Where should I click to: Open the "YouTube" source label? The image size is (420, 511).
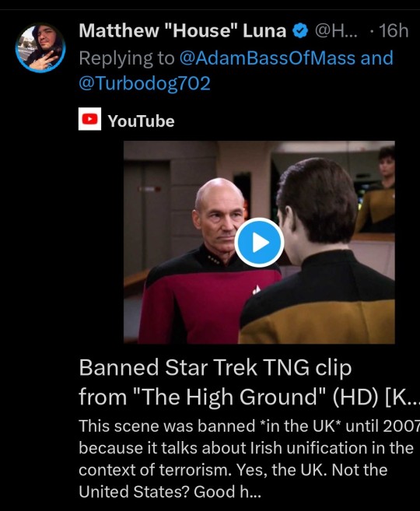[141, 121]
